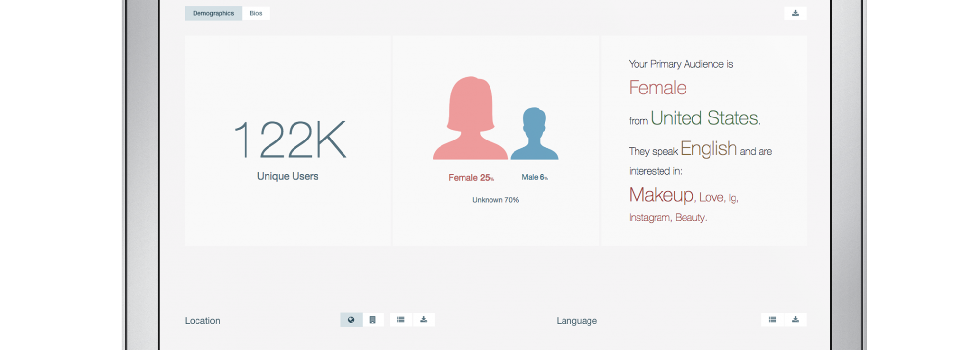The height and width of the screenshot is (350, 980).
Task: Click English in the audience summary
Action: (709, 148)
